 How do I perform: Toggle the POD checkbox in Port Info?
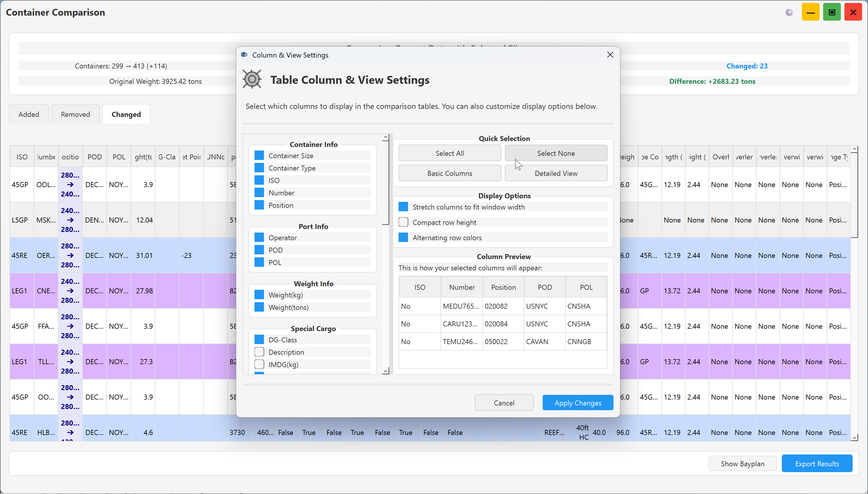click(x=259, y=250)
